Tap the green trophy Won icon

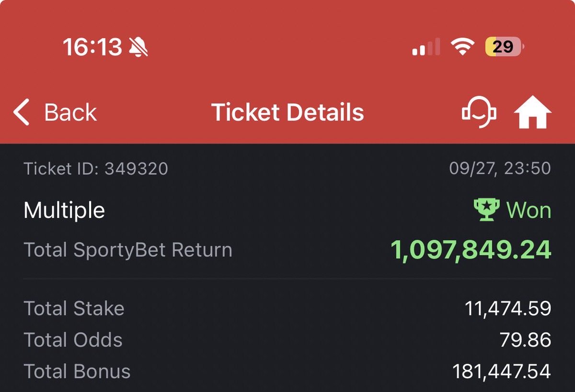(486, 210)
